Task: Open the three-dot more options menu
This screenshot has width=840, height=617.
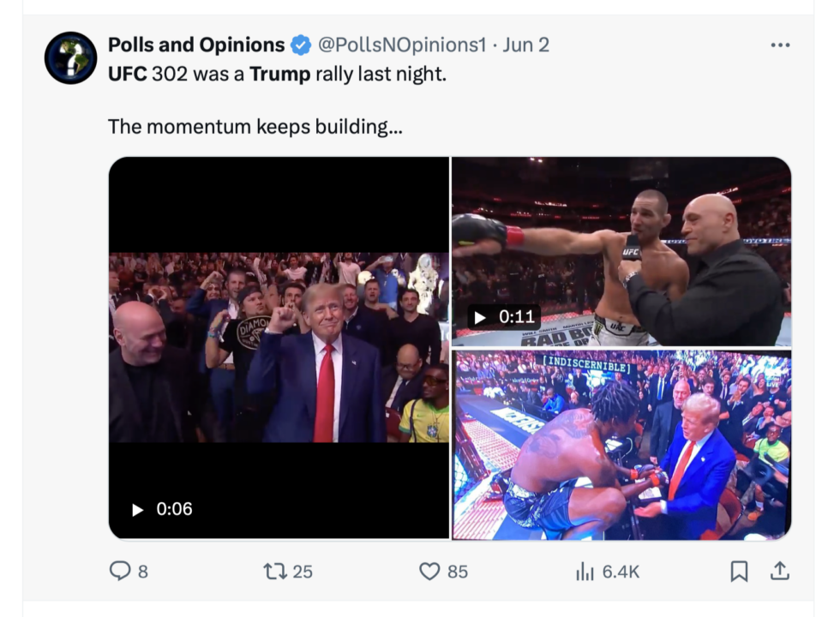Action: point(779,45)
